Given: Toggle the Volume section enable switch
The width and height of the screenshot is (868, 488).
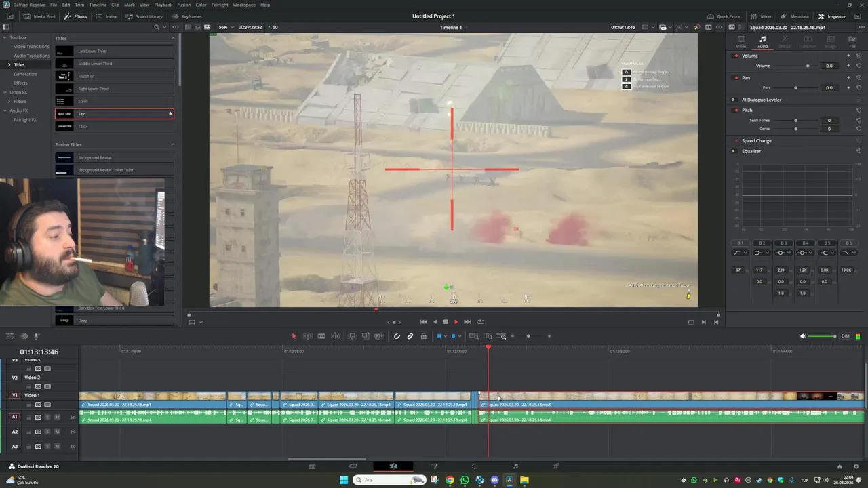Looking at the screenshot, I should pos(736,56).
